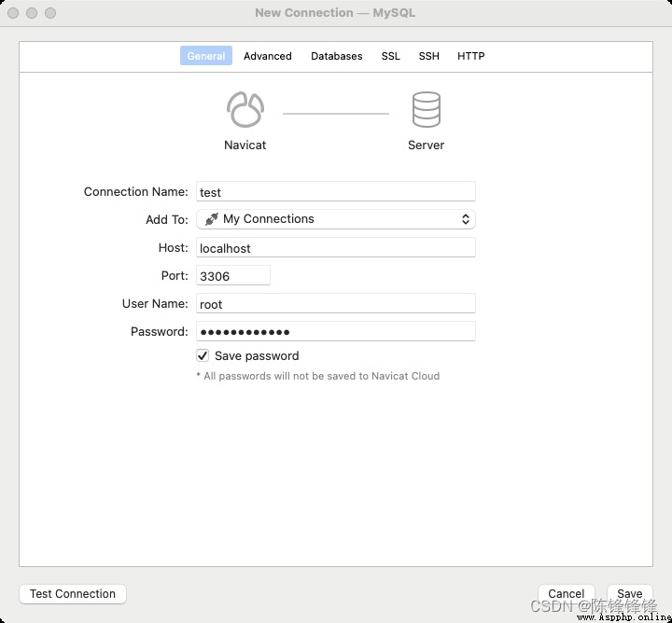Click the Connection Name input field
The width and height of the screenshot is (672, 623).
(336, 191)
